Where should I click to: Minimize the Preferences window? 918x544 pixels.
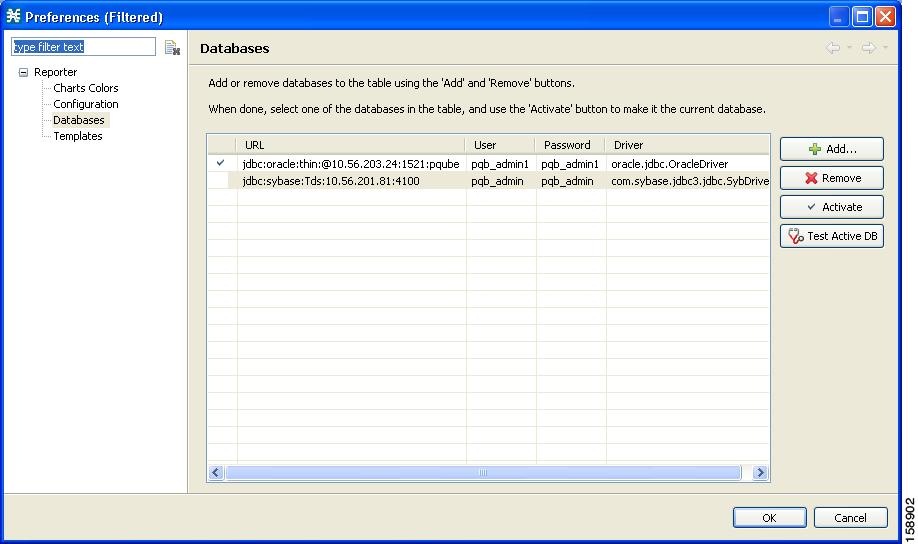click(x=839, y=16)
